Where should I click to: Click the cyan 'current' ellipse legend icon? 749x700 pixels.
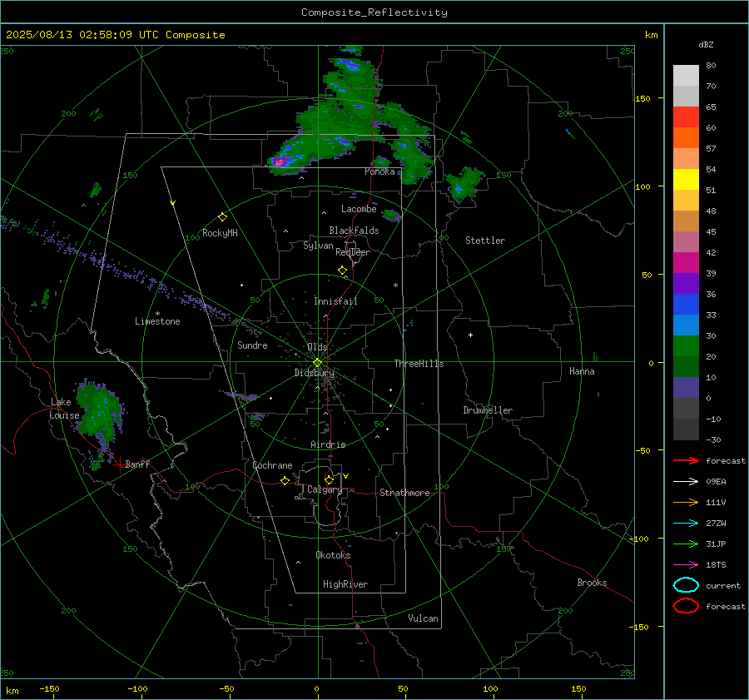[x=686, y=585]
